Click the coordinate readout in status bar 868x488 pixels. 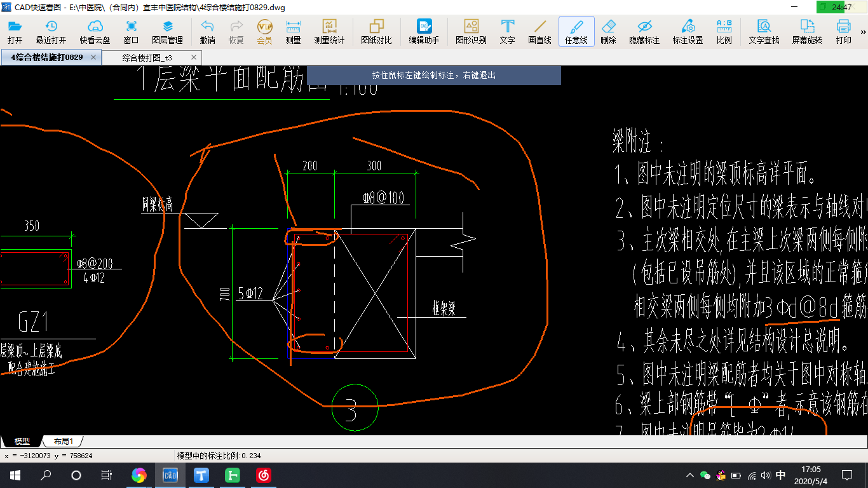(48, 456)
